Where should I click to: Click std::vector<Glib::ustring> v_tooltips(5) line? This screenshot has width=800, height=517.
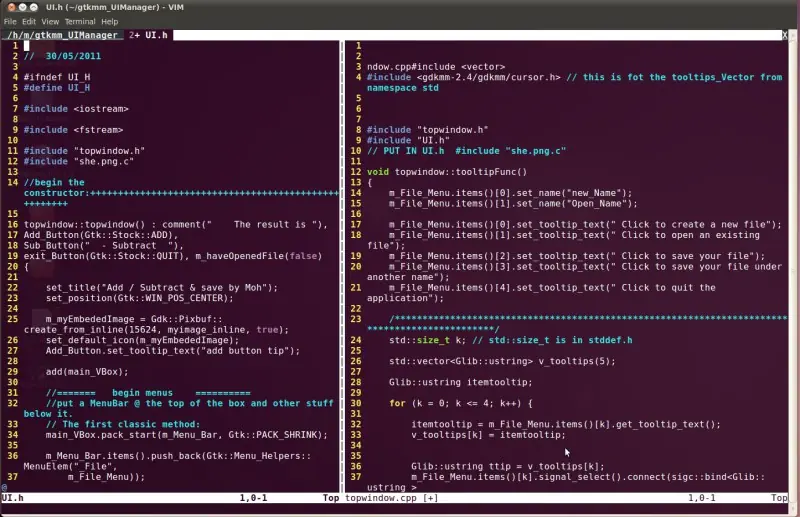click(502, 361)
